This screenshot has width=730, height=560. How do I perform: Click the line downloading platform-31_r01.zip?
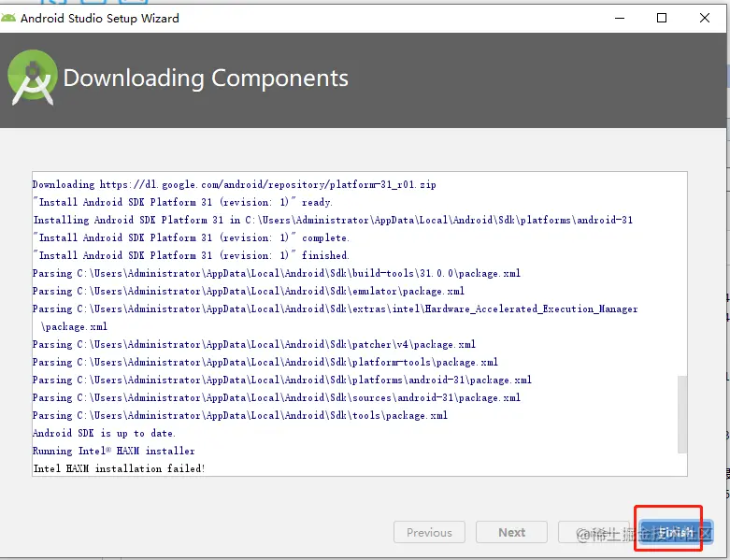point(235,184)
